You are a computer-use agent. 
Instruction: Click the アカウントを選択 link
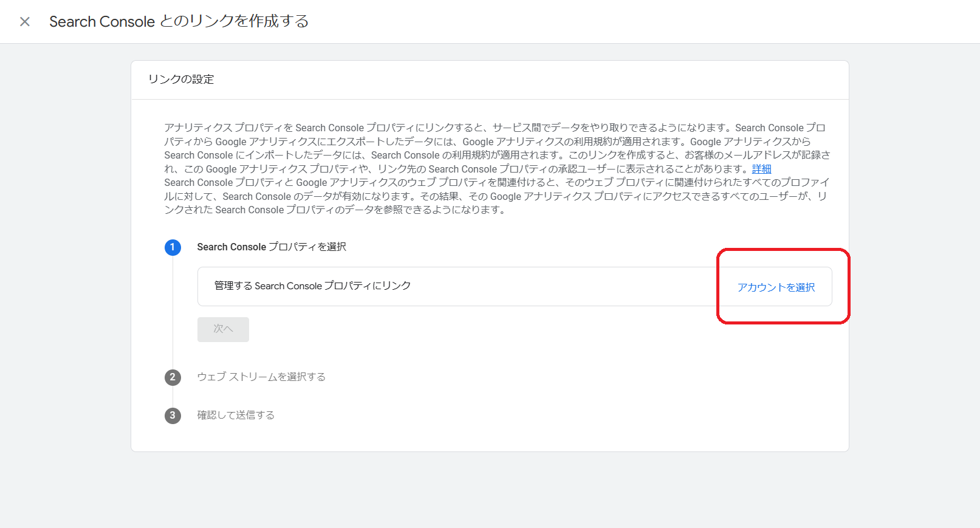click(x=776, y=287)
